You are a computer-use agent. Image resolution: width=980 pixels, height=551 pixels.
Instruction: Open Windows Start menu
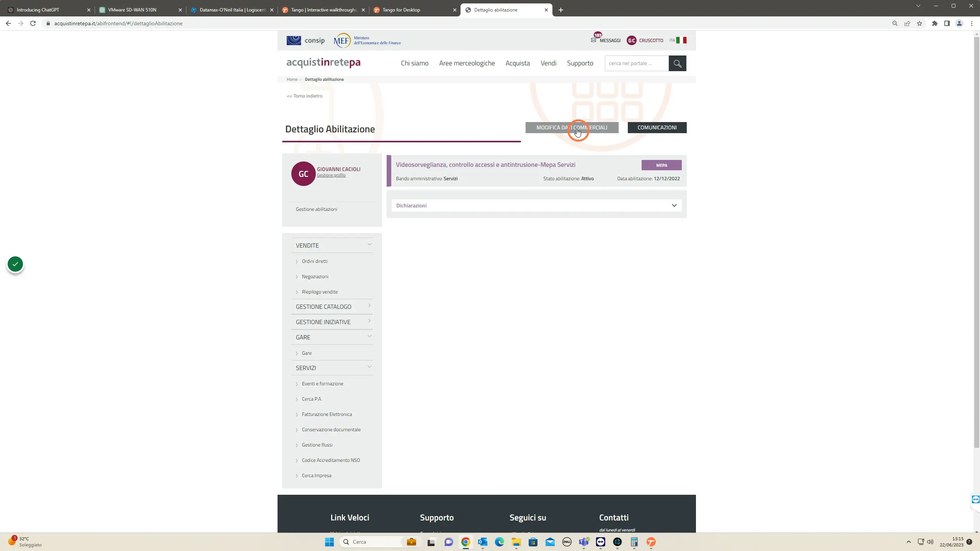[329, 542]
